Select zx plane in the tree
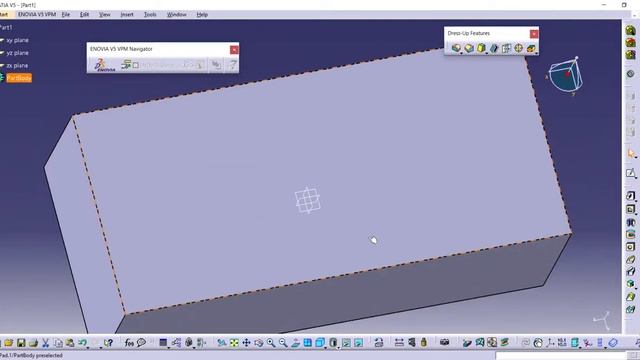This screenshot has width=640, height=360. click(x=18, y=65)
